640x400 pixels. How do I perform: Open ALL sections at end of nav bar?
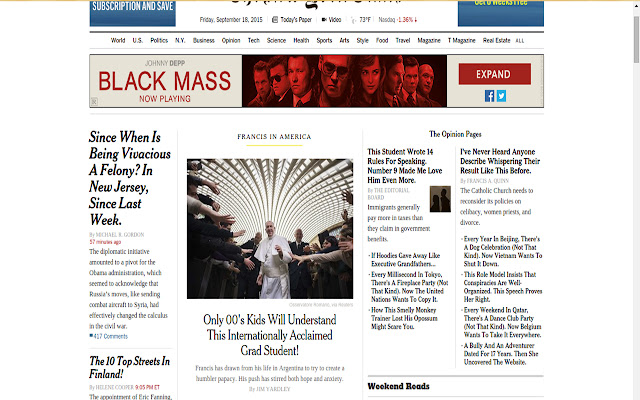520,41
